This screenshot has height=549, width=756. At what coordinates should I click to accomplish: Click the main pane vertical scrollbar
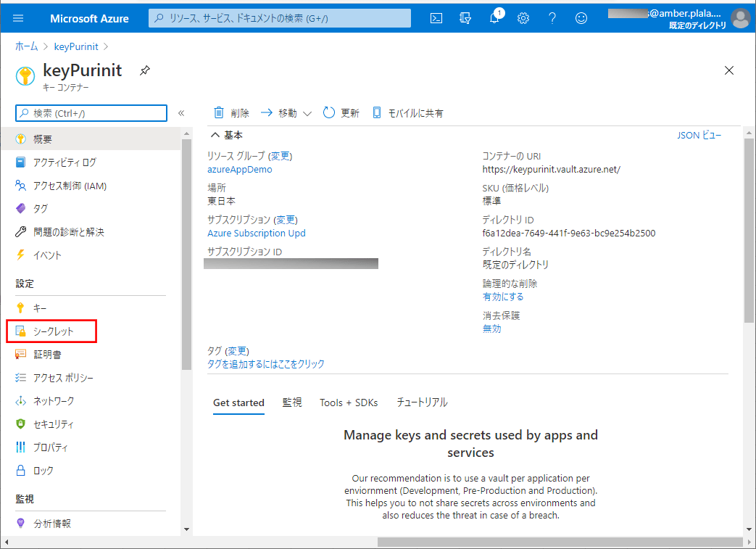click(749, 231)
